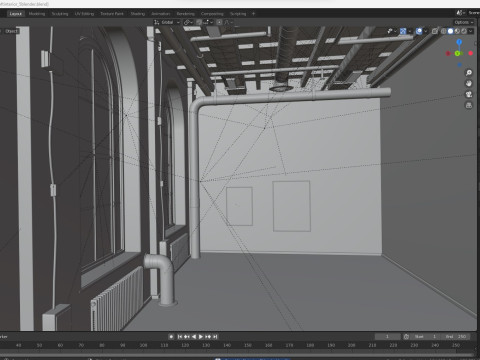Click the bright red X axis gizmo handle
The image size is (480, 360).
(x=470, y=53)
